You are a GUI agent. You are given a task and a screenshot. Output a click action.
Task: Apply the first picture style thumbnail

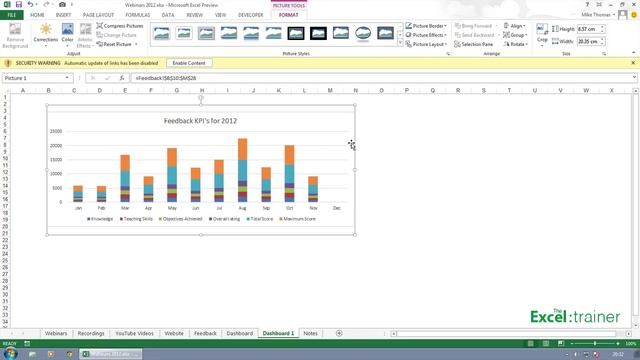click(x=162, y=33)
